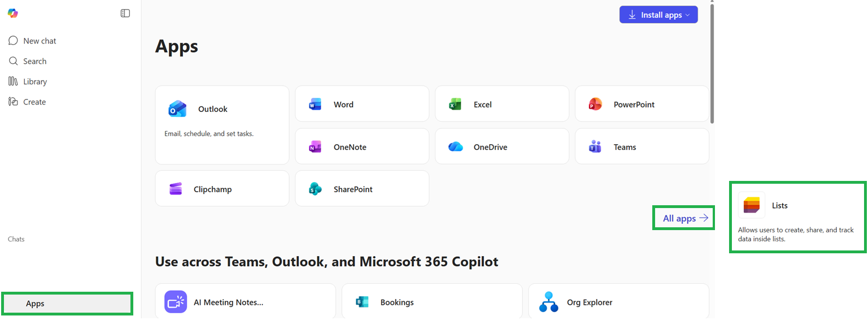This screenshot has width=868, height=320.
Task: Open the AI Meeting Notes card
Action: (246, 301)
